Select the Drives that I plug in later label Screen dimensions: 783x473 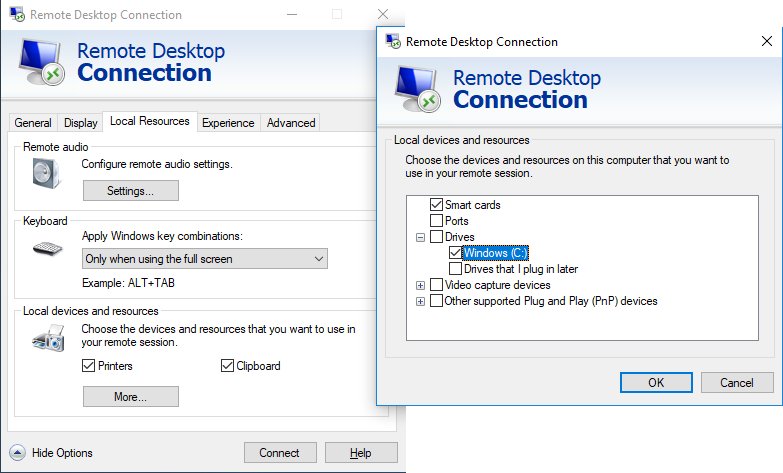click(521, 269)
